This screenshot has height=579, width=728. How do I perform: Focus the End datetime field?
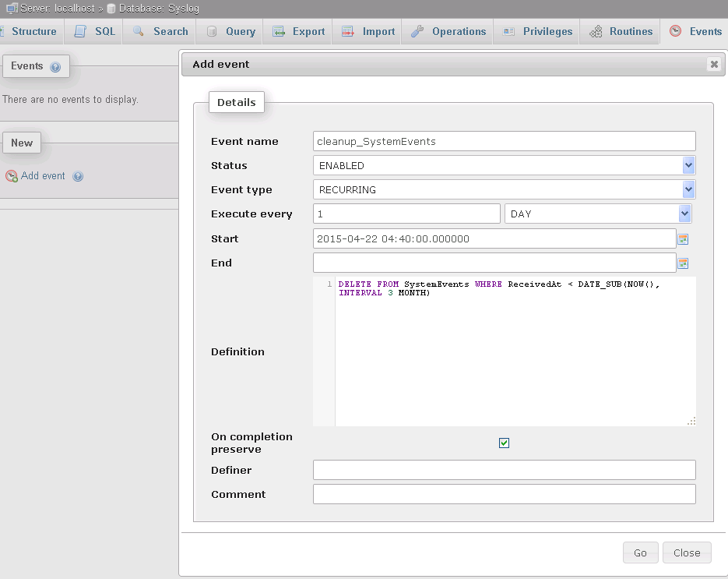tap(494, 263)
